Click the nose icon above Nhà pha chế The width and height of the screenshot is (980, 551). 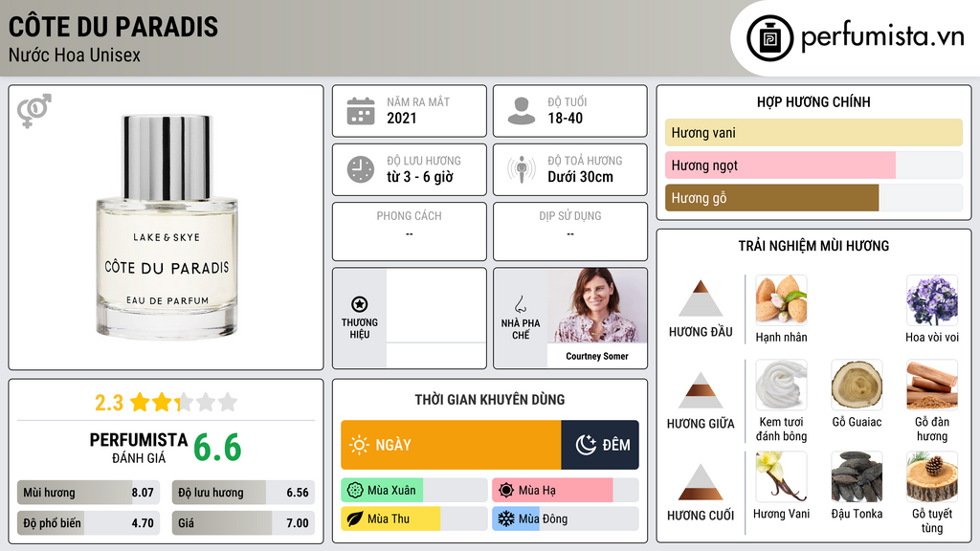click(x=520, y=304)
